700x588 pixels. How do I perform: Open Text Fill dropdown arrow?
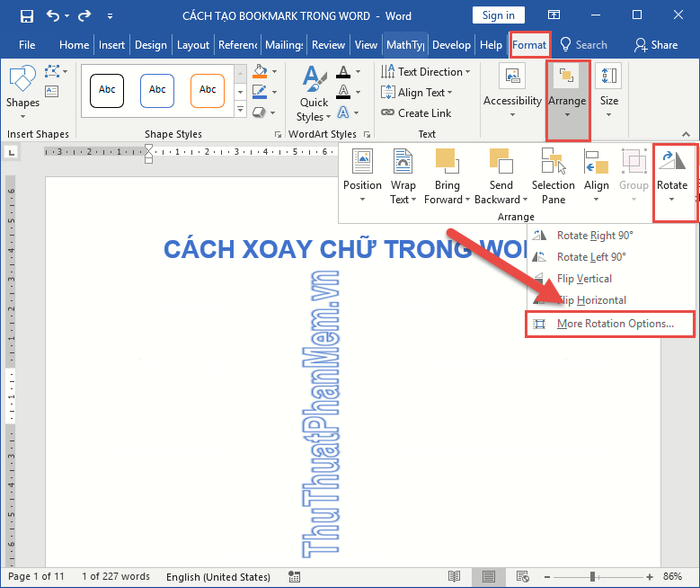click(358, 71)
